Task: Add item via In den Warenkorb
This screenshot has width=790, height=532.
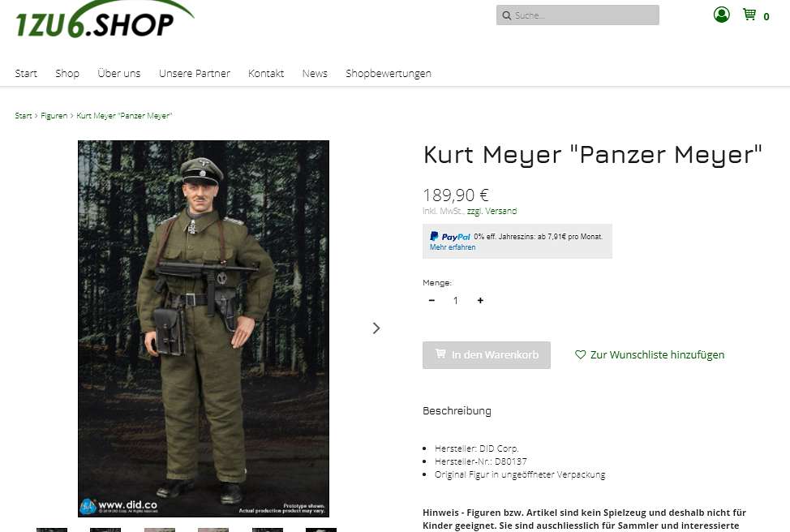Action: coord(486,355)
